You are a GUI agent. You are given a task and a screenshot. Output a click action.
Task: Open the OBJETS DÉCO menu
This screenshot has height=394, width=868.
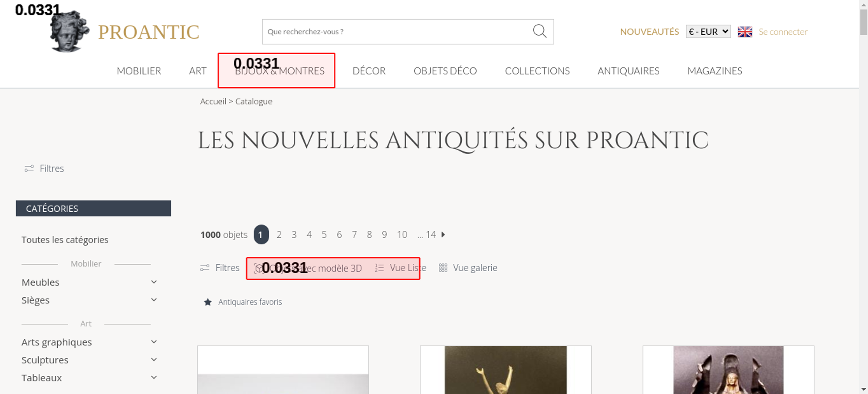(445, 71)
